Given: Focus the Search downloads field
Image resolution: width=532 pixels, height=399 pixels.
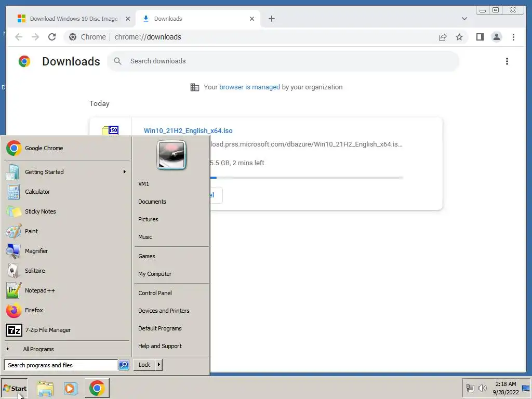Looking at the screenshot, I should coord(283,61).
